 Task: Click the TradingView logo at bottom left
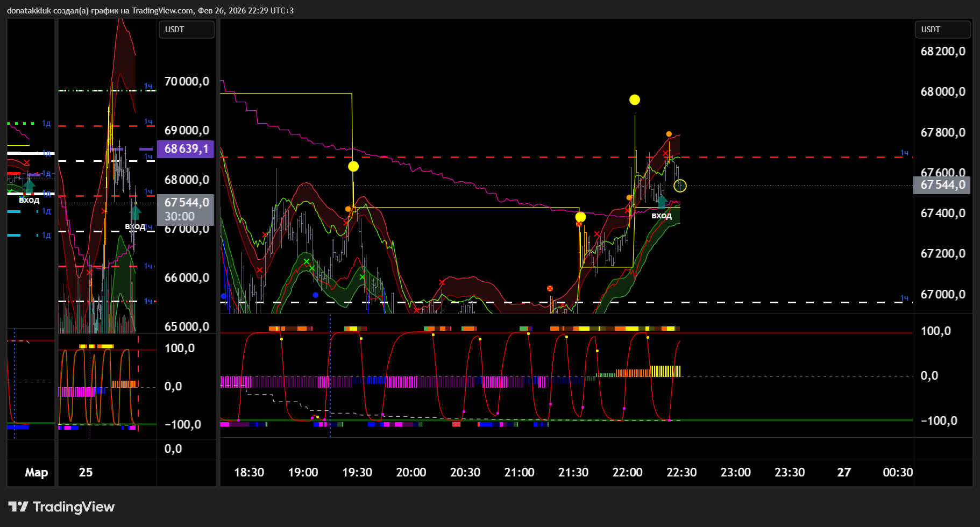point(61,507)
